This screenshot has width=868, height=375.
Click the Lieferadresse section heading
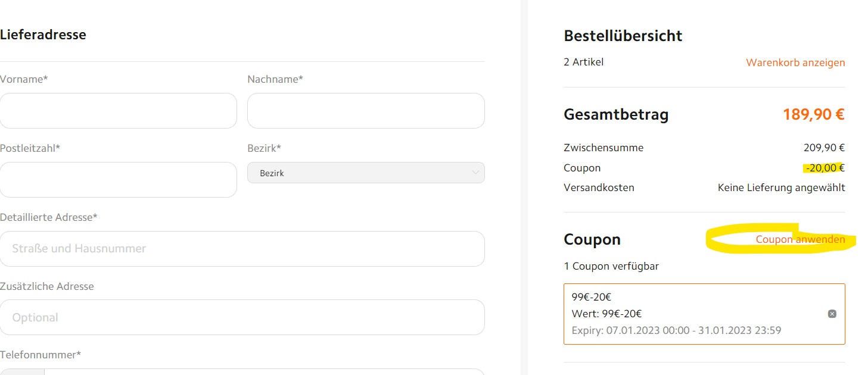coord(43,35)
